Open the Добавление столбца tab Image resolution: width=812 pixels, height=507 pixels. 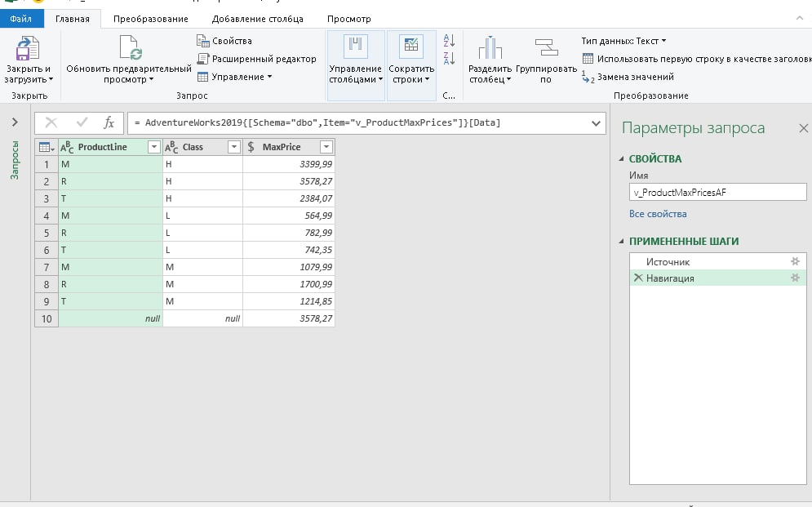257,19
